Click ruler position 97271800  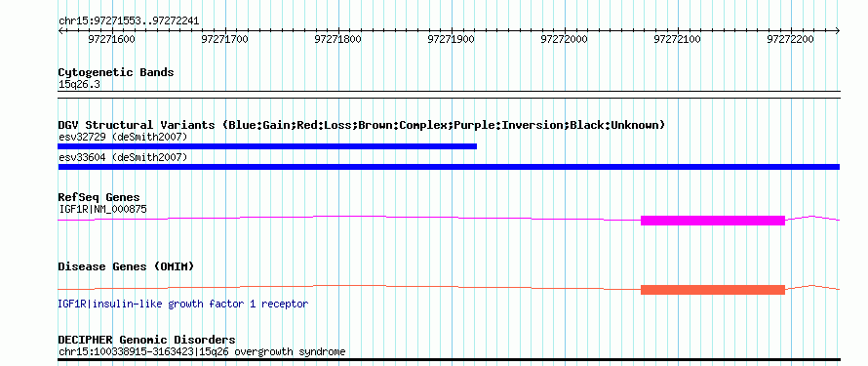click(337, 39)
